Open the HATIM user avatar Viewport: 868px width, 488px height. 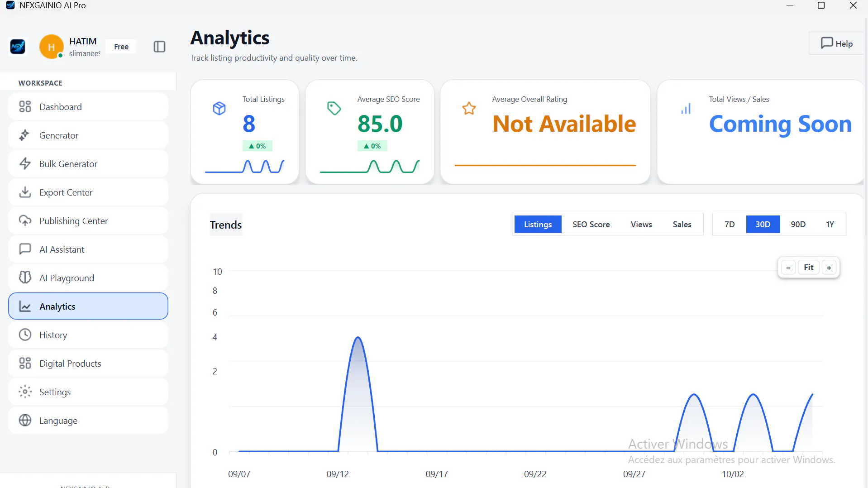point(51,47)
